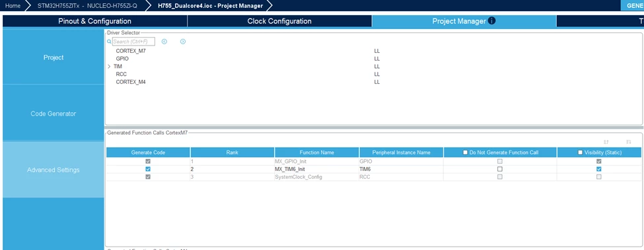Click the RCC peripheral instance cell
This screenshot has height=250, width=644.
coord(402,177)
